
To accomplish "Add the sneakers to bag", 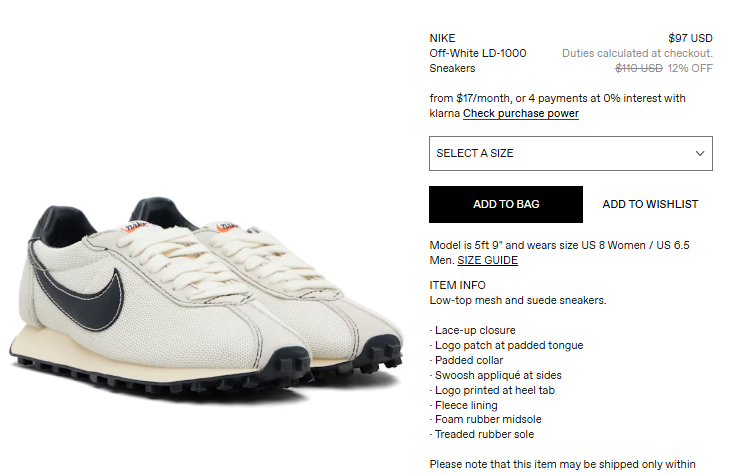I will 506,204.
